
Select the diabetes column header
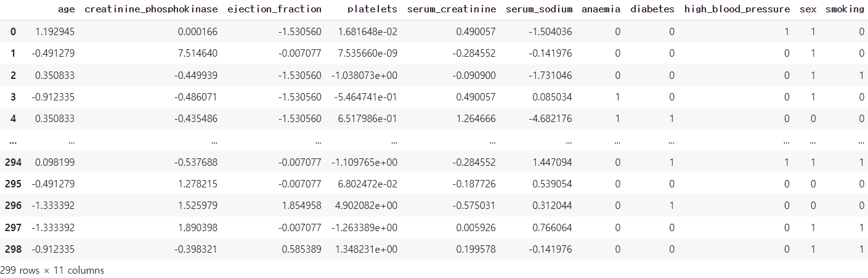click(652, 9)
